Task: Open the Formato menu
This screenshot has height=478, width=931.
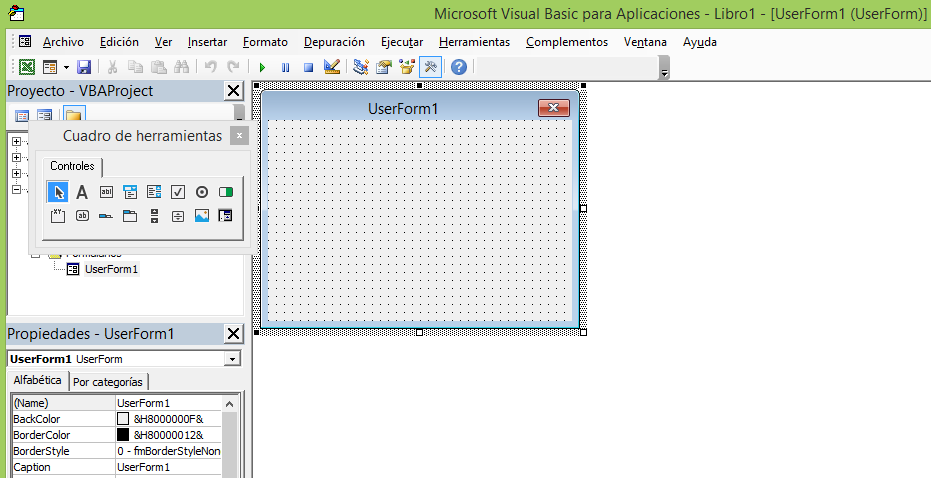Action: click(265, 42)
